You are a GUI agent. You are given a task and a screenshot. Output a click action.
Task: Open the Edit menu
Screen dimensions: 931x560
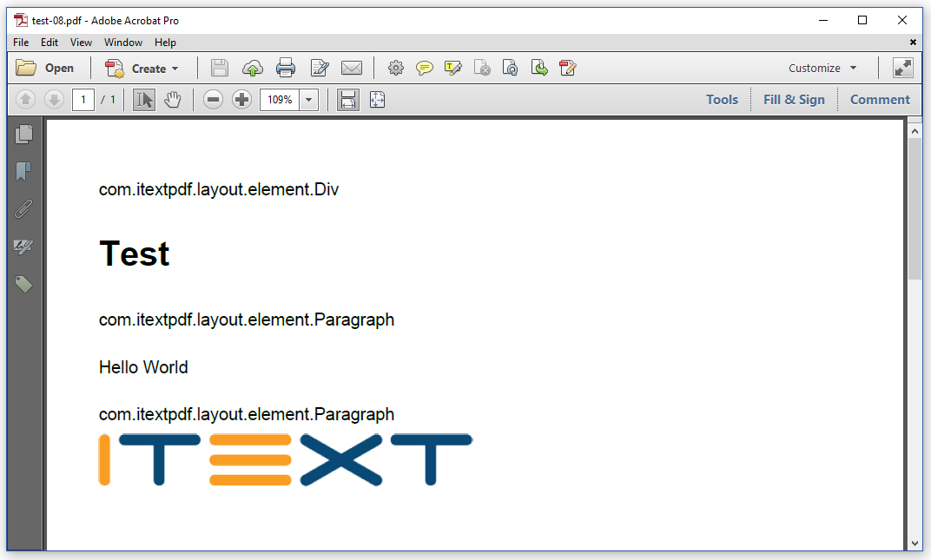coord(50,43)
